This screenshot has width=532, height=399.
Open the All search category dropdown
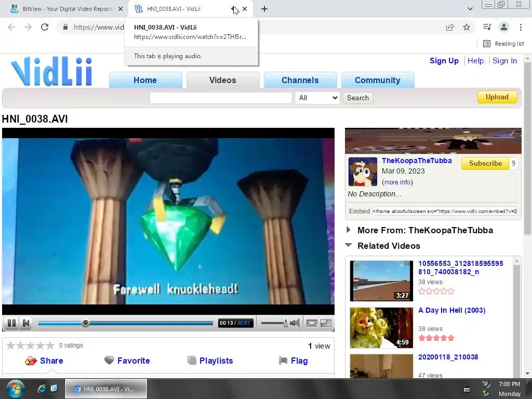(317, 98)
